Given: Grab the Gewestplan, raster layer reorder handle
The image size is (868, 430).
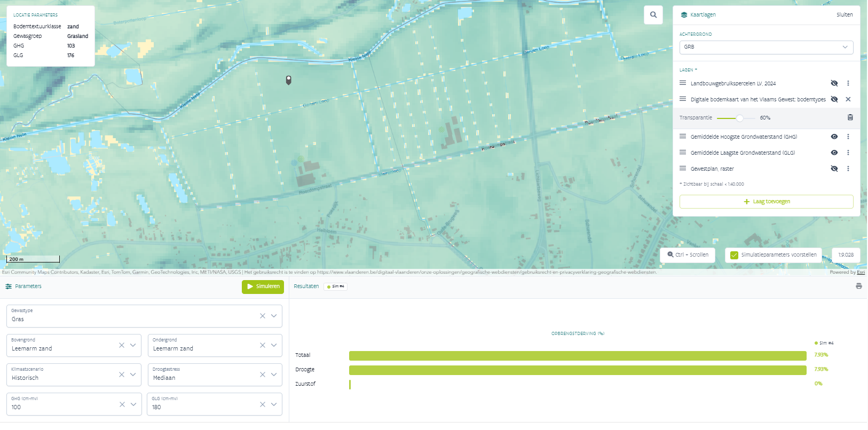Looking at the screenshot, I should 683,169.
